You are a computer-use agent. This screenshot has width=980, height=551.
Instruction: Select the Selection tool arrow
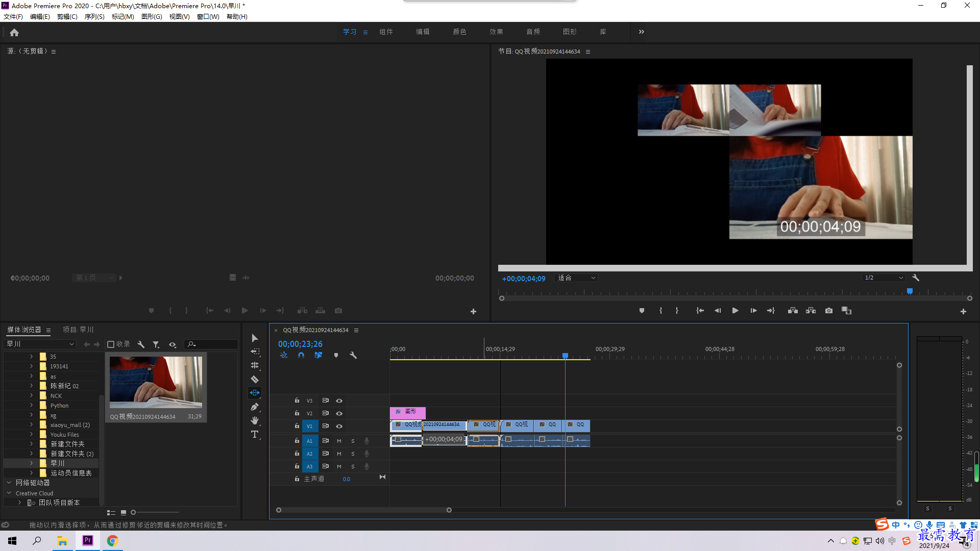(255, 338)
